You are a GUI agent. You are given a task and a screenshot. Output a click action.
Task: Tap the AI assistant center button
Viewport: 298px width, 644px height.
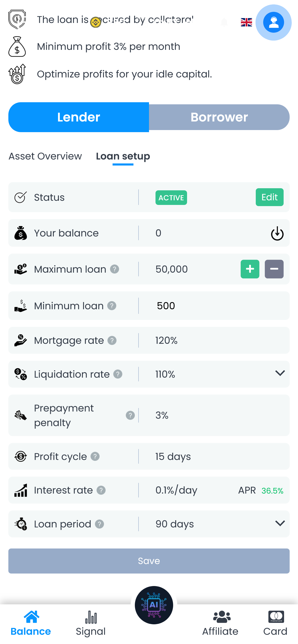click(154, 605)
